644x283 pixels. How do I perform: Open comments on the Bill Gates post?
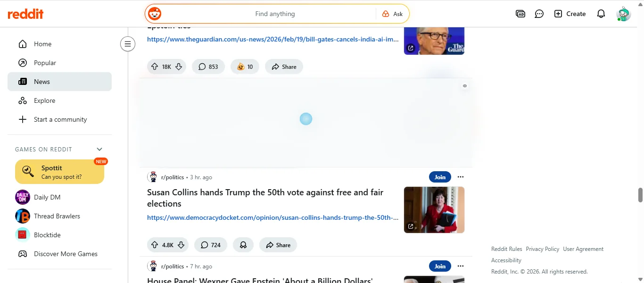[208, 67]
